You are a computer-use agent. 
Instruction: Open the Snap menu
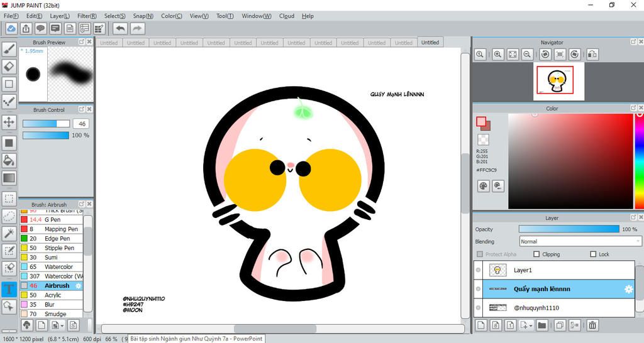click(143, 16)
